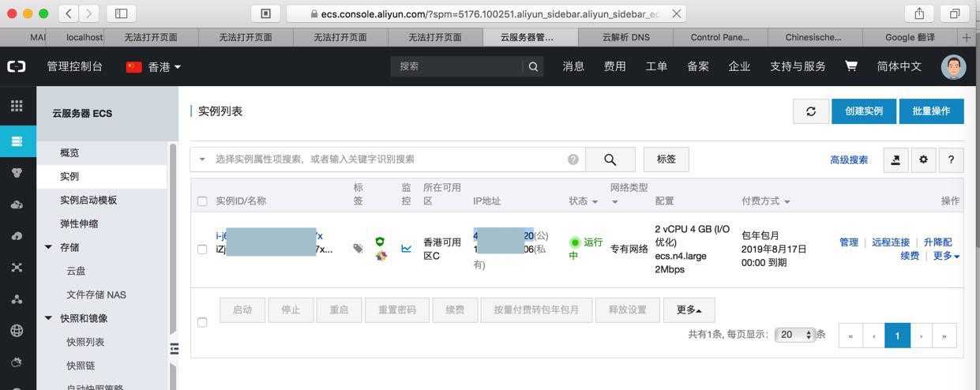
Task: Switch to the Google 翻译 tab
Action: pyautogui.click(x=910, y=37)
